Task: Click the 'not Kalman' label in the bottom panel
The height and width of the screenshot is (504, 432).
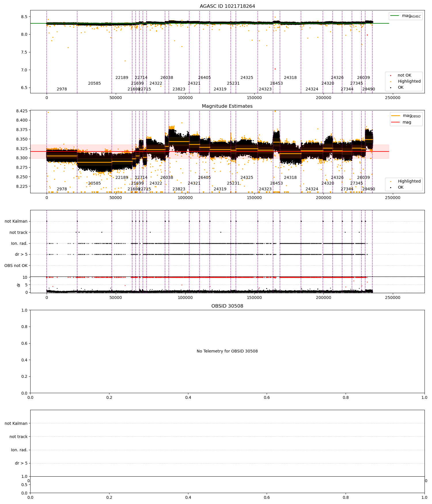Action: coord(16,424)
